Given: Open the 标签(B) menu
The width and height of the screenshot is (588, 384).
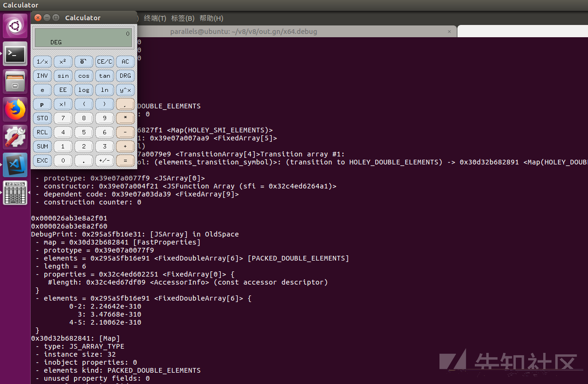Looking at the screenshot, I should (x=183, y=18).
